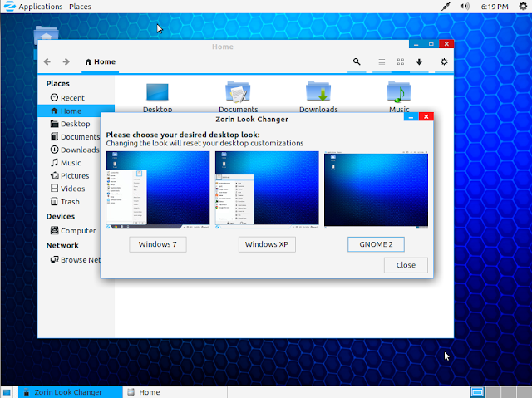Open Pictures in the Places sidebar
Viewport: 532px width, 398px height.
70,175
